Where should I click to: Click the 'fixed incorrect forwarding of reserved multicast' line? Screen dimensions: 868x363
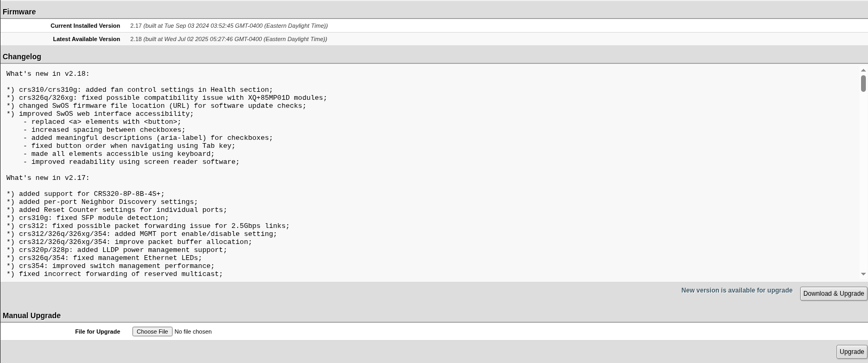tap(115, 274)
